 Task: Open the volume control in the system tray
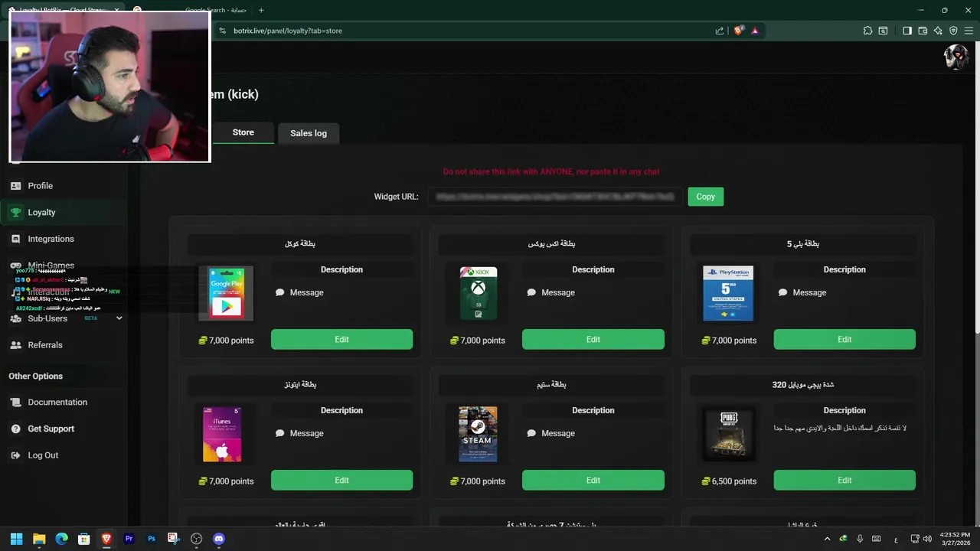[927, 539]
